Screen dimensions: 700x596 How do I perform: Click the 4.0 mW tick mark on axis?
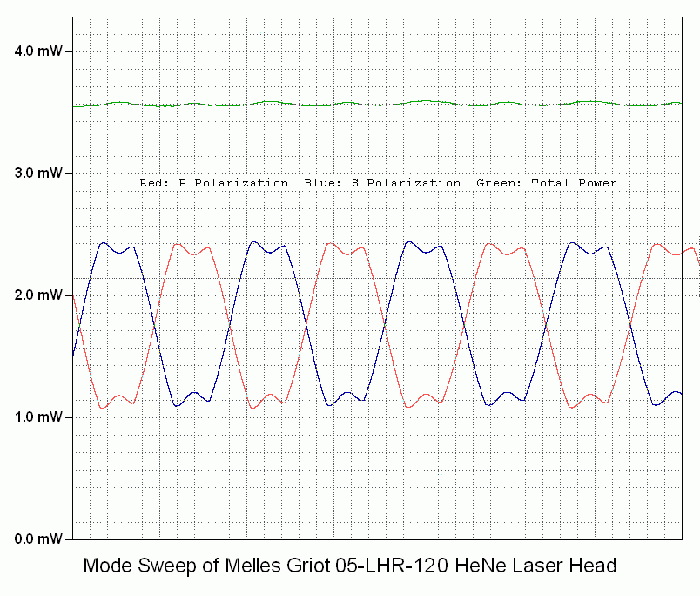(69, 51)
